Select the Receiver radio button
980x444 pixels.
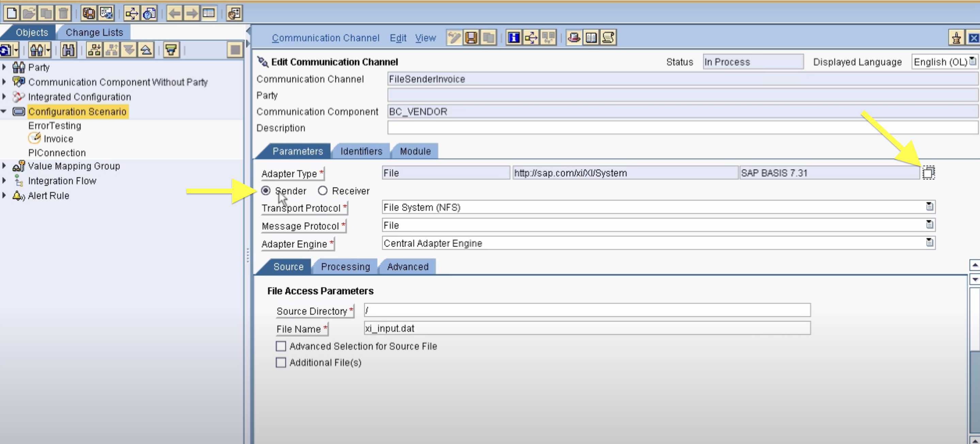322,191
